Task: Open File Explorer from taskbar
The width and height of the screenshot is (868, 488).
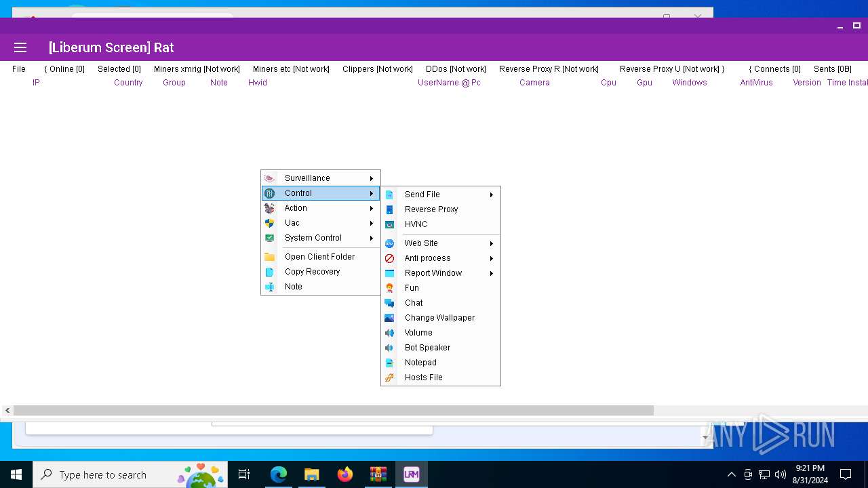Action: [312, 474]
